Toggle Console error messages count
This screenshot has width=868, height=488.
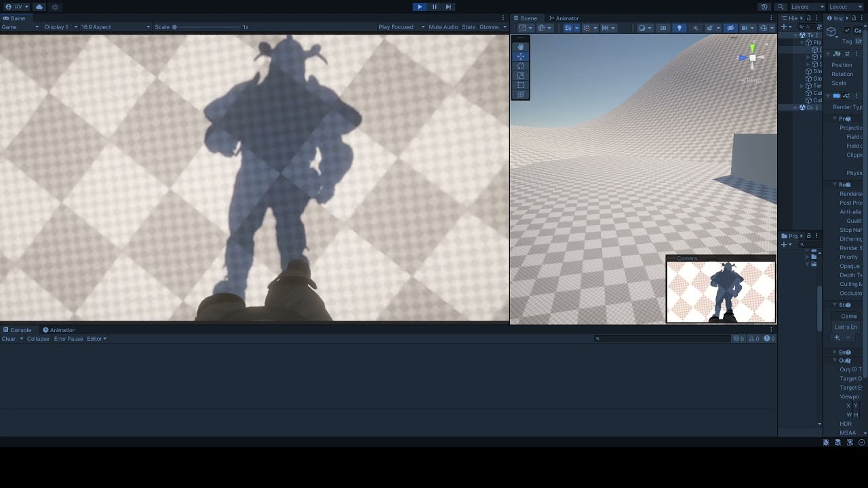click(x=769, y=339)
